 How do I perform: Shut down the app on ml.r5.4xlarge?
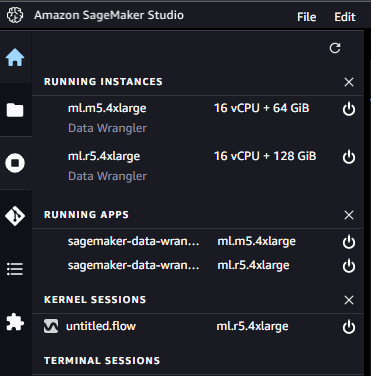(349, 266)
